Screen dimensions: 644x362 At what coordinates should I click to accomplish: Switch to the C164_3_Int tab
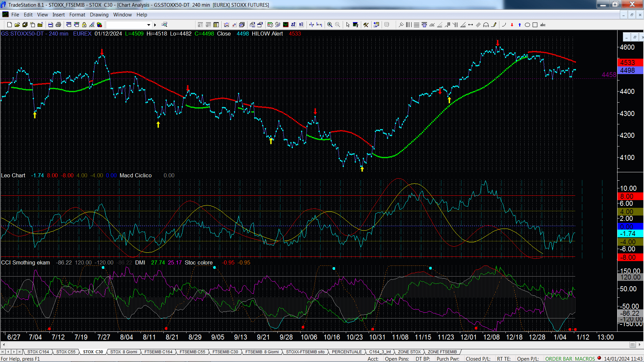tap(380, 352)
